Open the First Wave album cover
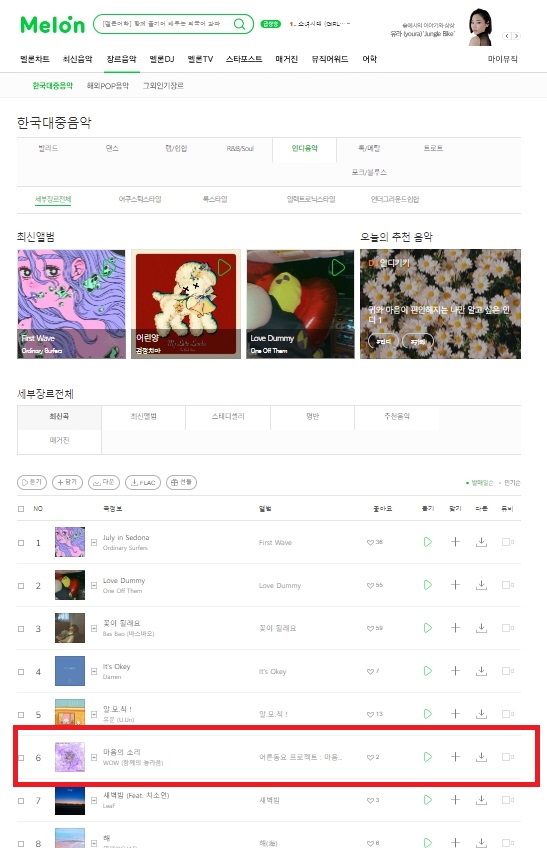 tap(71, 304)
